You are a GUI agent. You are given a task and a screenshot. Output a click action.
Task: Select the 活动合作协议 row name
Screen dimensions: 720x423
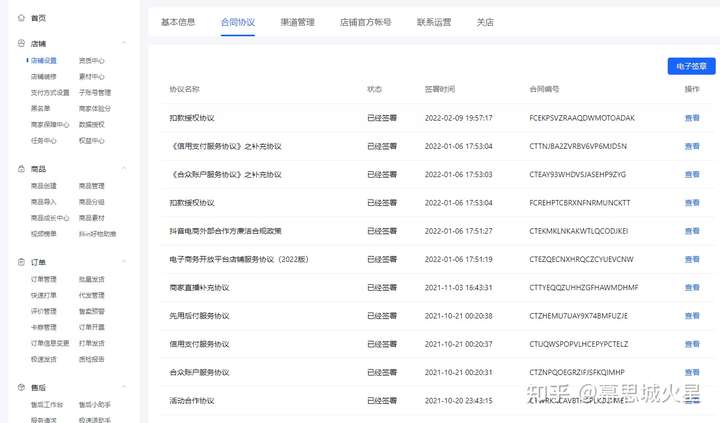coord(192,401)
